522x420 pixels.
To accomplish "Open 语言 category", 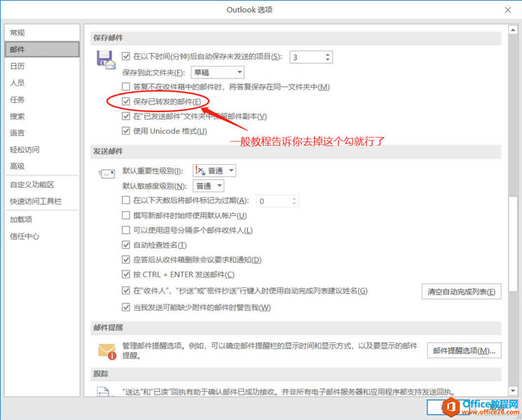I will click(x=42, y=133).
